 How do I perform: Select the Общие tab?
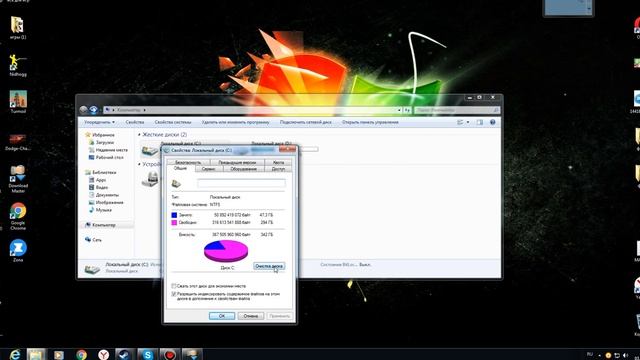point(180,168)
